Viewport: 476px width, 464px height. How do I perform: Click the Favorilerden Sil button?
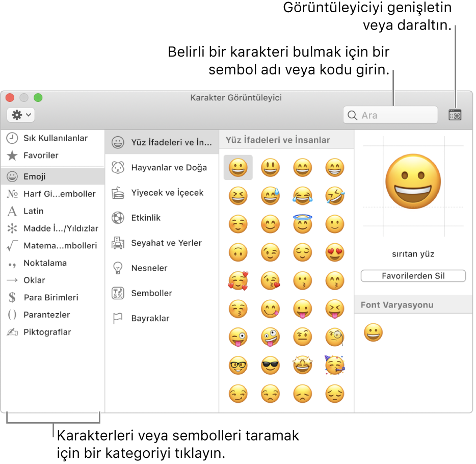413,276
